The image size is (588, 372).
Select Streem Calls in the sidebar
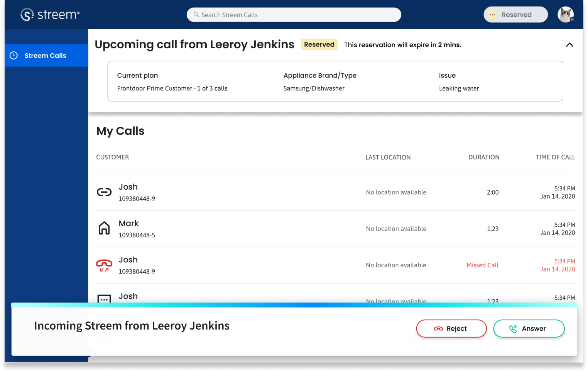(x=46, y=56)
